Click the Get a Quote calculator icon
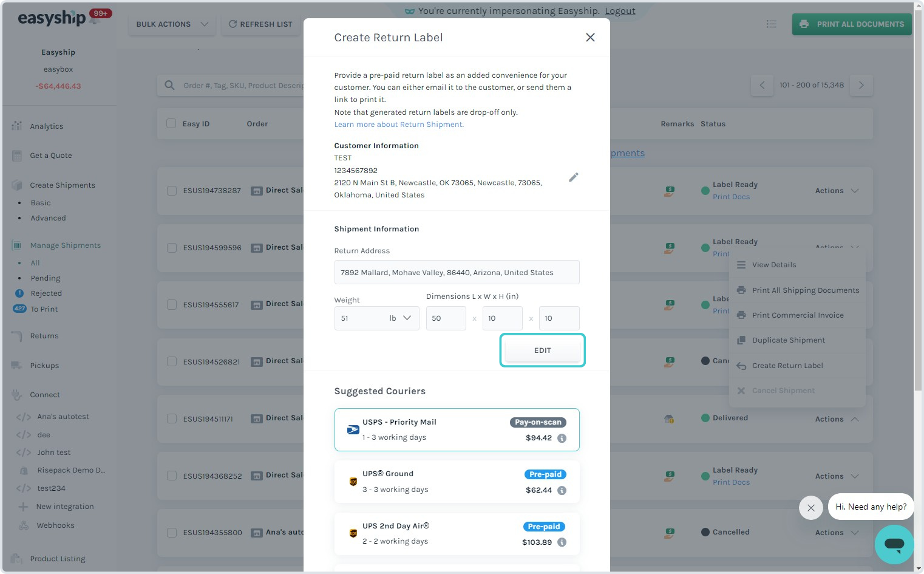Viewport: 924px width, 574px height. [17, 155]
